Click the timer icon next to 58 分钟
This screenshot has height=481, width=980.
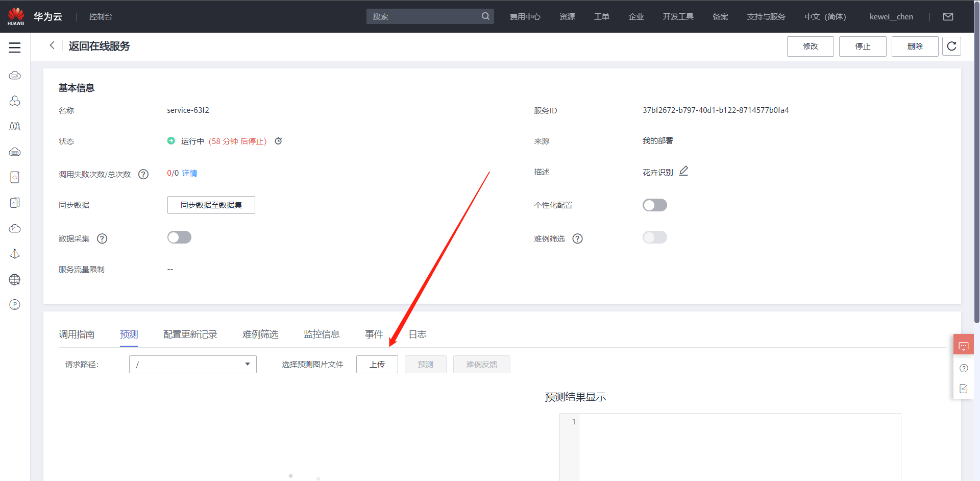pyautogui.click(x=278, y=141)
